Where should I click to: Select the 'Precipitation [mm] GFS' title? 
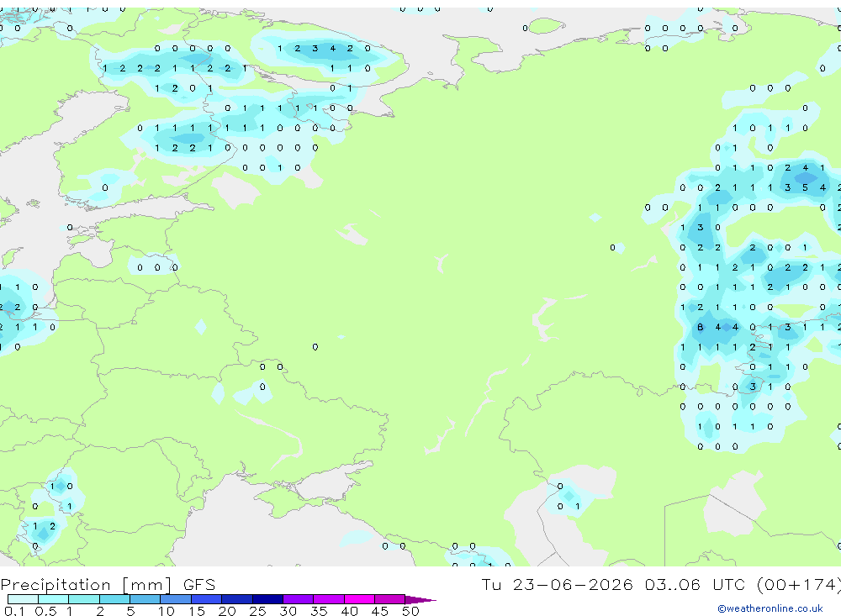click(108, 584)
